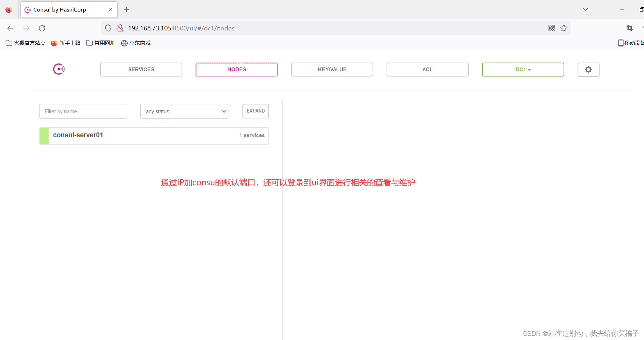Viewport: 644px width, 340px height.
Task: Click the Consul logo icon
Action: pyautogui.click(x=59, y=69)
